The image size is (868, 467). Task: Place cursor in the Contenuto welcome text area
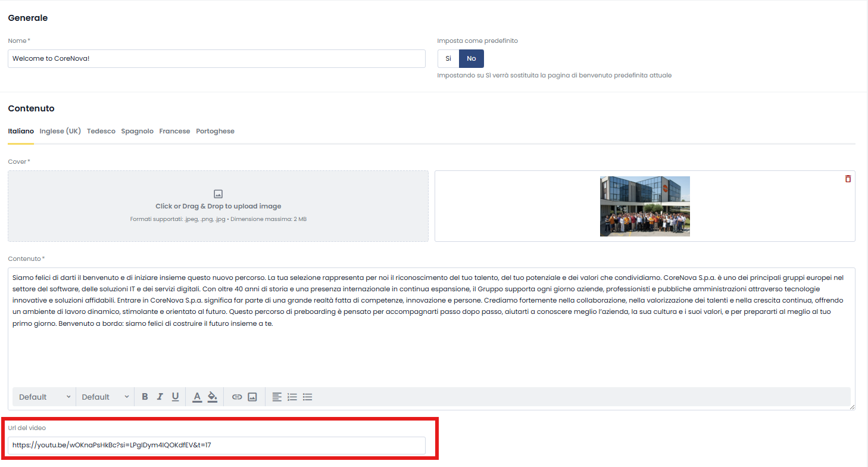432,328
